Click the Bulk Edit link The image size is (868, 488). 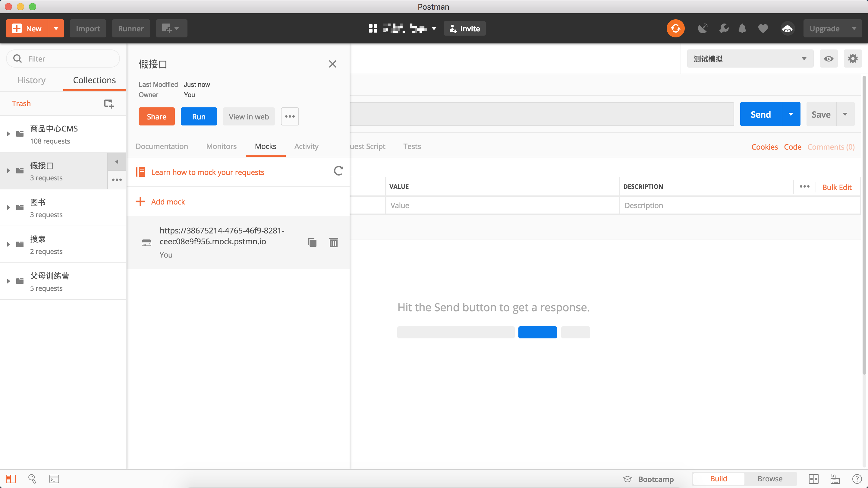837,187
